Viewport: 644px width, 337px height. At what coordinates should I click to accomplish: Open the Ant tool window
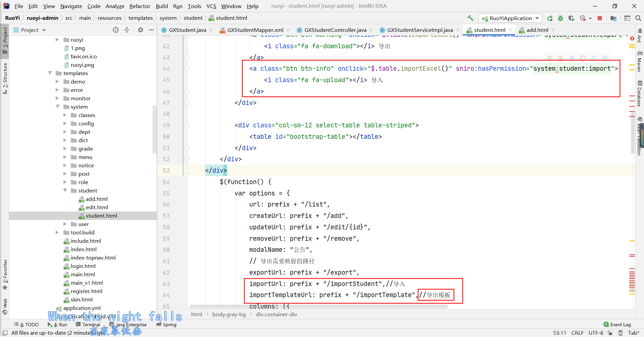point(640,36)
